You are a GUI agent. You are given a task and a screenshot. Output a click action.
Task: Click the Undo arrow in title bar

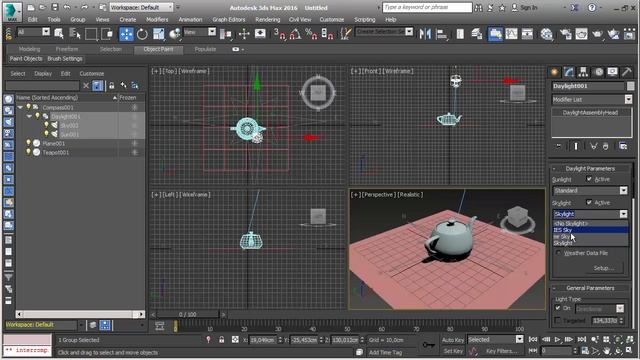pyautogui.click(x=67, y=7)
